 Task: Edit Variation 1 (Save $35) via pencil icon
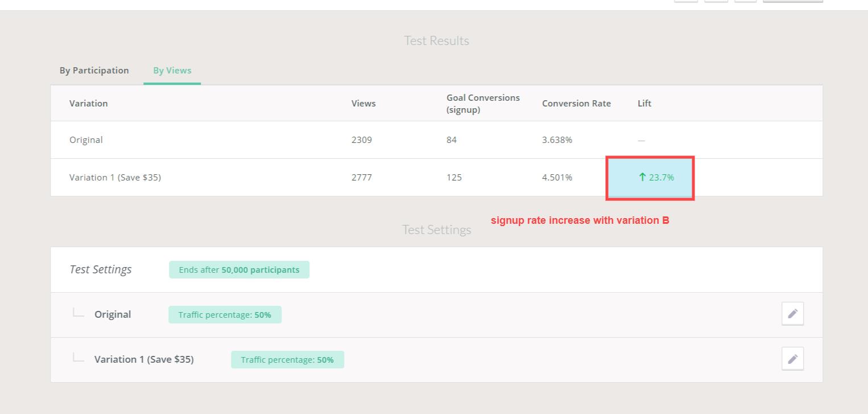pos(793,359)
